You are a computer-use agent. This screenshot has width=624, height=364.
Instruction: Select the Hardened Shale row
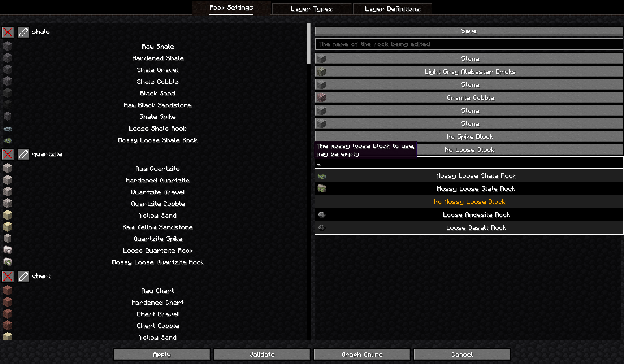(x=158, y=58)
